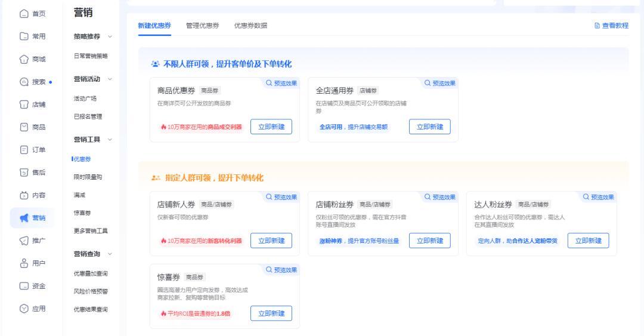Open 活动广场 menu item
Screen dimensions: 644x336
point(85,98)
